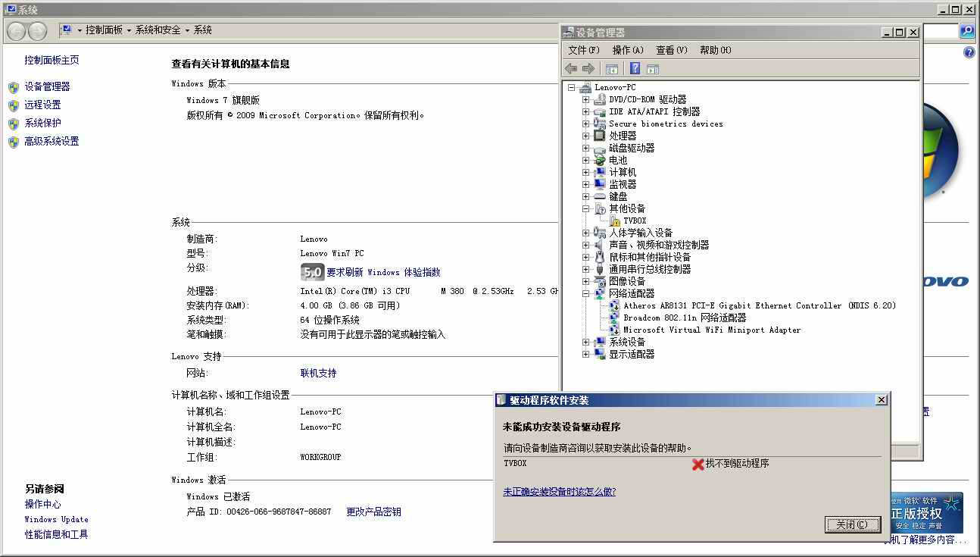
Task: Click the Forward arrow in Device Manager toolbar
Action: pos(588,69)
